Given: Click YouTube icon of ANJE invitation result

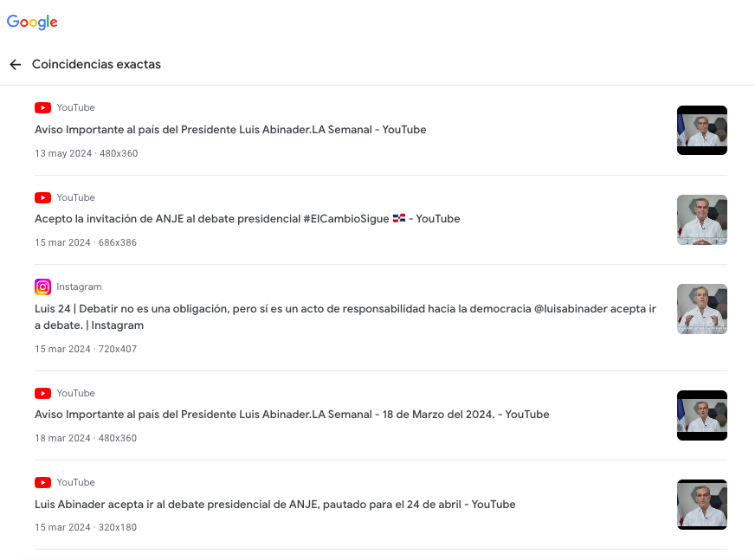Looking at the screenshot, I should [x=42, y=198].
